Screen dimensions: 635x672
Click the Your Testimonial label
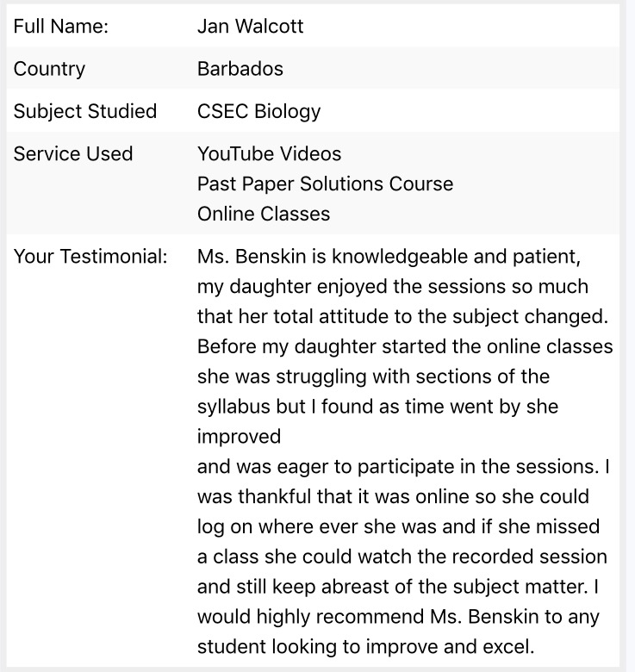tap(90, 257)
